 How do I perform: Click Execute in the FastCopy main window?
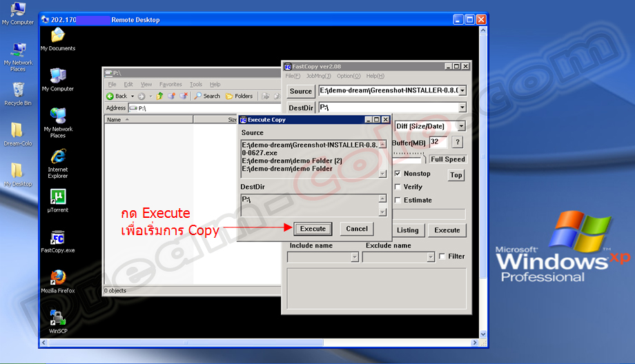(x=447, y=230)
